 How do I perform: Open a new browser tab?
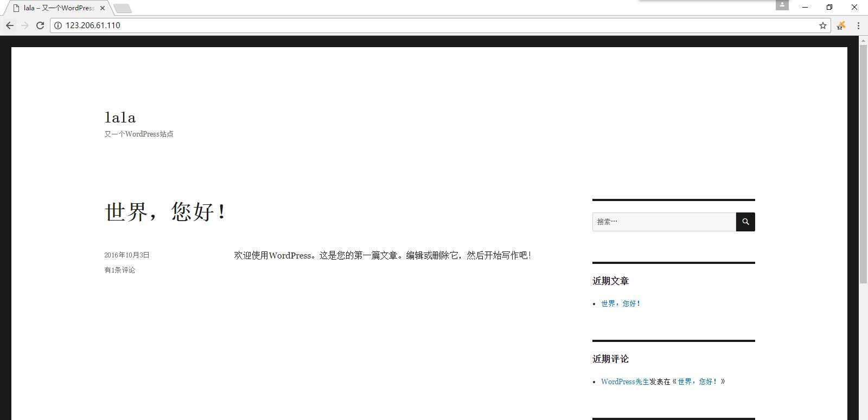click(x=123, y=8)
